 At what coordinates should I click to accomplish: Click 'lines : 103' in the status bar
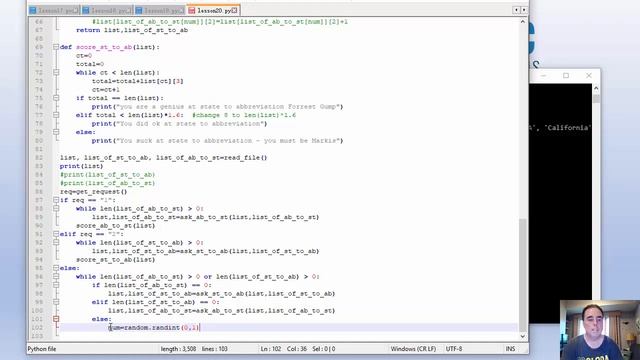[x=215, y=349]
